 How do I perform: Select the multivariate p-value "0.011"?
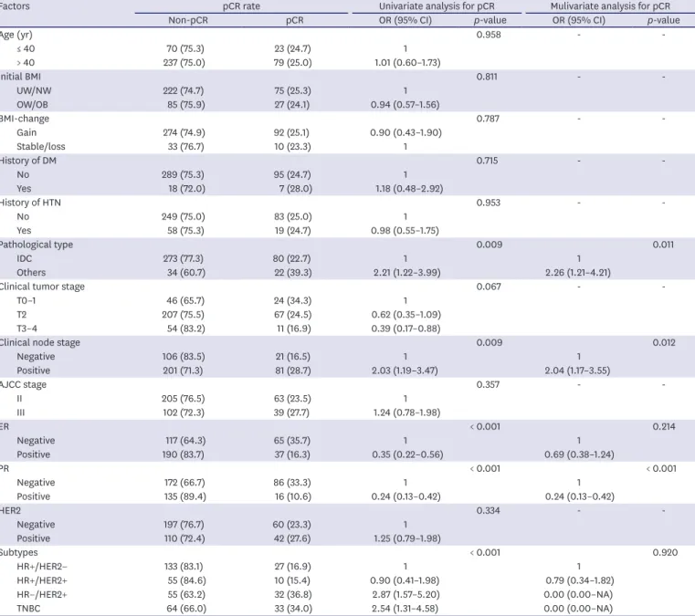coord(663,245)
